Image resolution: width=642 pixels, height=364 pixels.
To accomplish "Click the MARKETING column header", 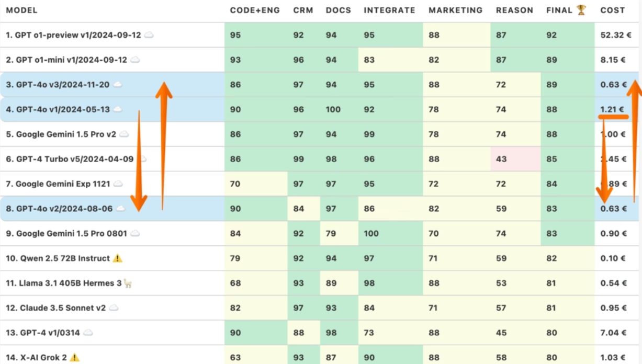I will point(456,10).
